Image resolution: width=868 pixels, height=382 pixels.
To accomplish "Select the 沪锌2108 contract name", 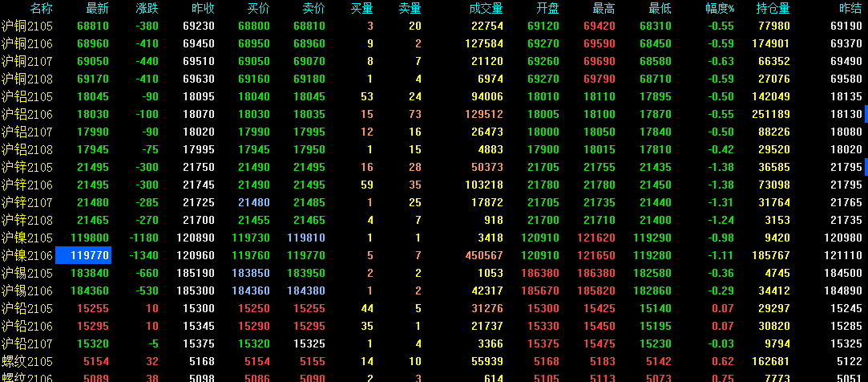I will coord(26,220).
